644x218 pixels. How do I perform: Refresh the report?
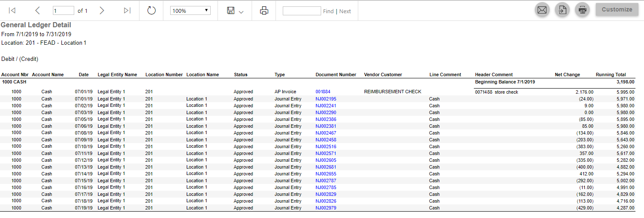click(x=151, y=11)
